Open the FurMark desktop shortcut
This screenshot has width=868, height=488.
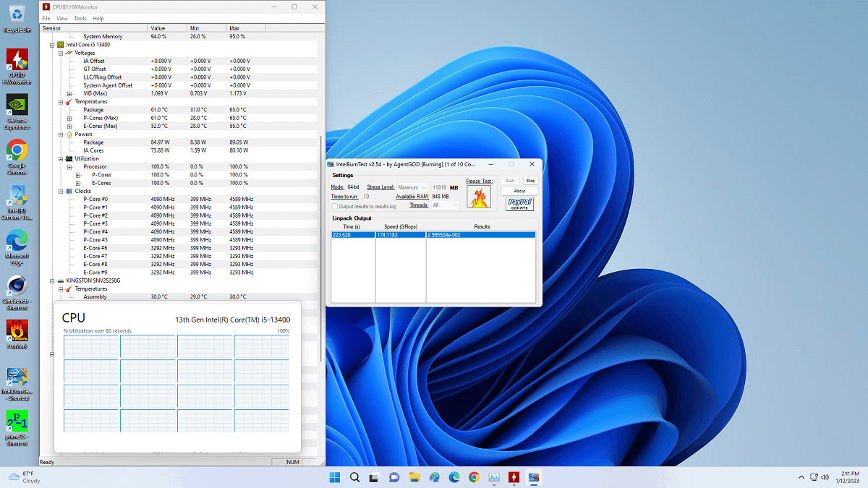coord(17,334)
